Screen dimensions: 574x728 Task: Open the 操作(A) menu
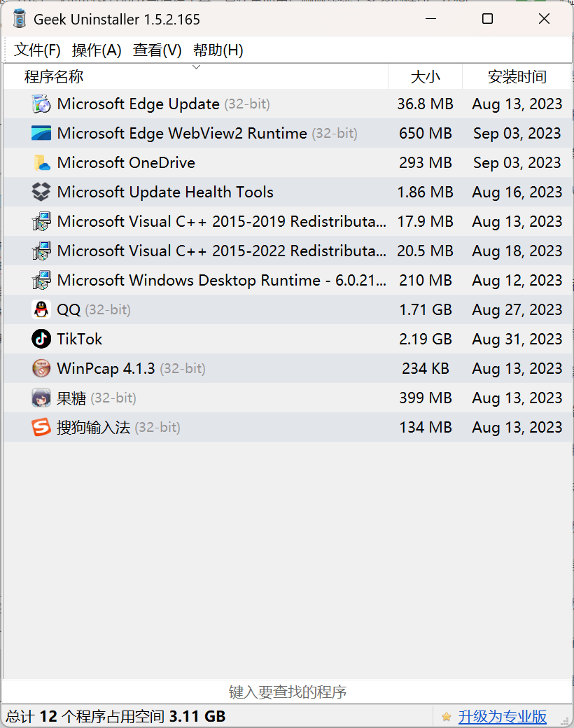coord(97,50)
